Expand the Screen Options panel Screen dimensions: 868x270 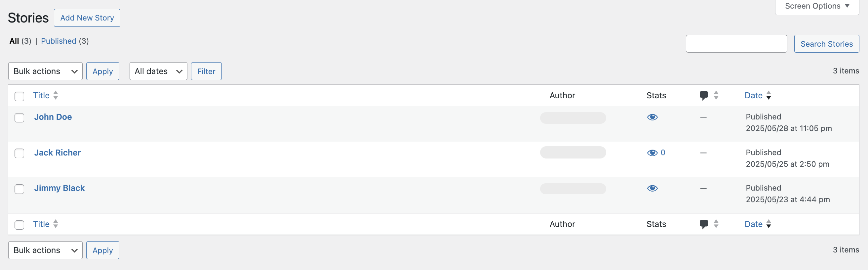tap(817, 6)
